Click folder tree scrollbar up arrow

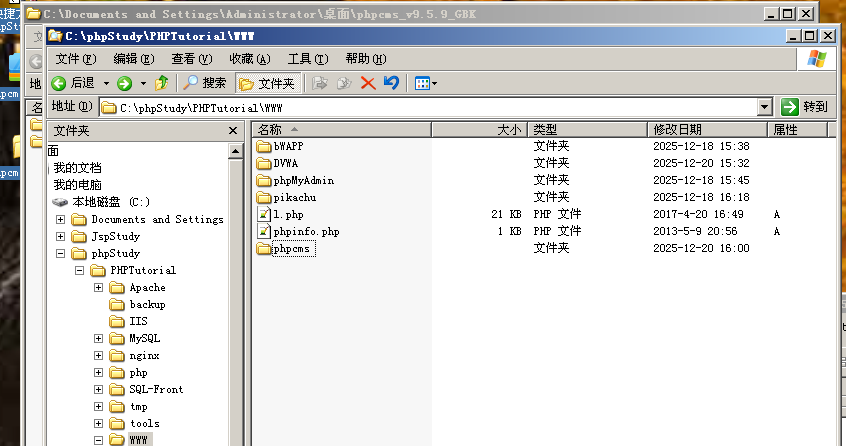point(235,152)
